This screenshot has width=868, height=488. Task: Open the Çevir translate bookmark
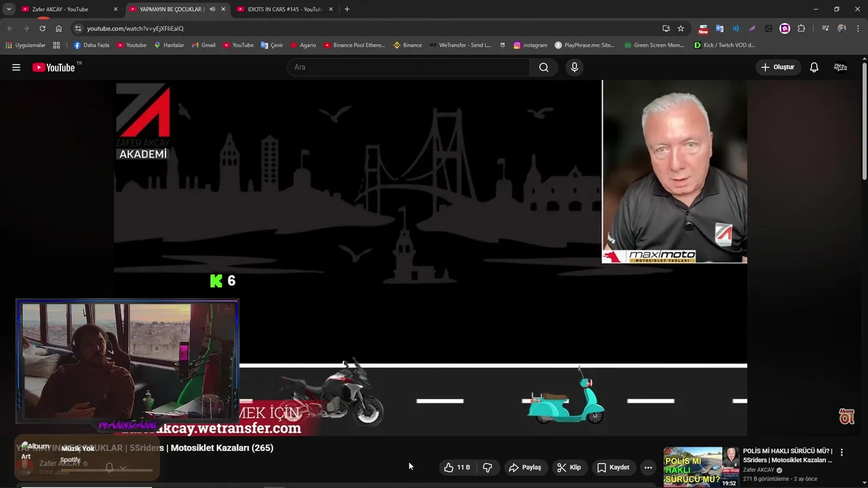[x=272, y=45]
